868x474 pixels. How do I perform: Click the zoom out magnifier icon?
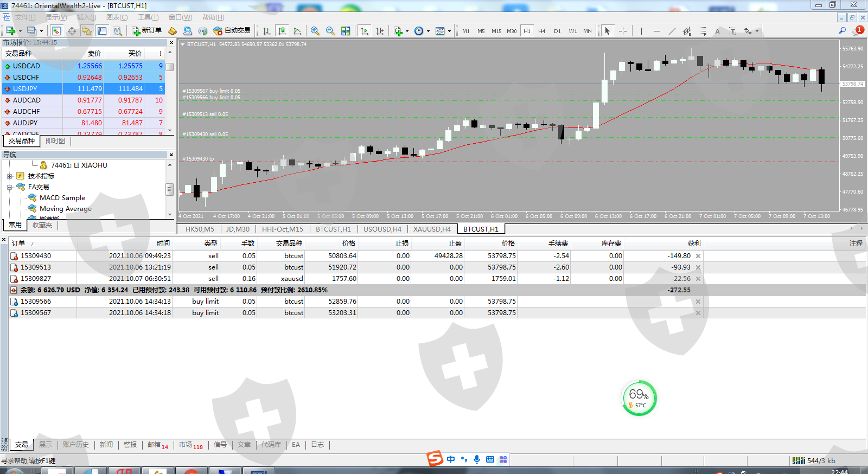point(330,31)
